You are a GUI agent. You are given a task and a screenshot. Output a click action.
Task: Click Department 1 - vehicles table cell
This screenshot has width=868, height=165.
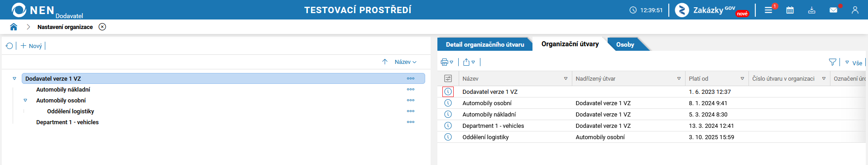[493, 126]
